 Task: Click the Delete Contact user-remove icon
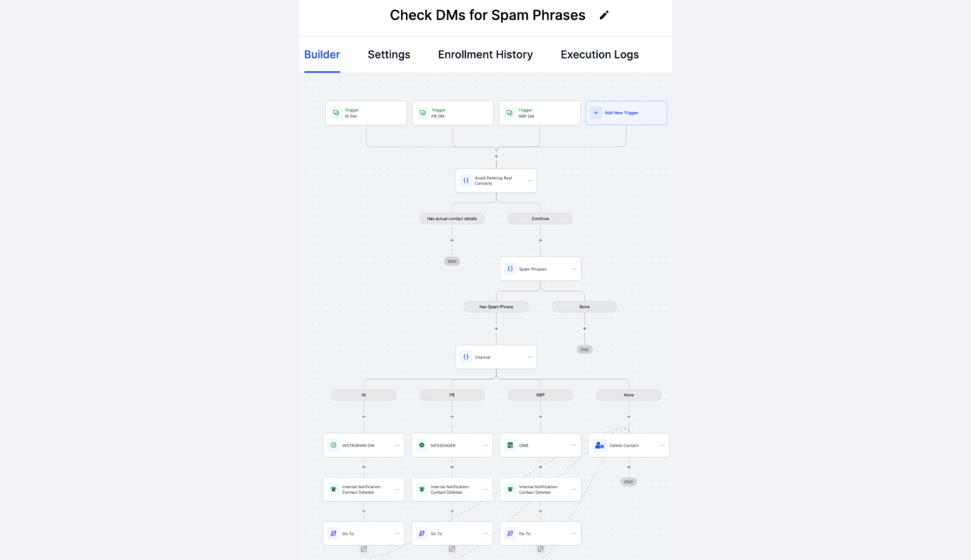[599, 446]
